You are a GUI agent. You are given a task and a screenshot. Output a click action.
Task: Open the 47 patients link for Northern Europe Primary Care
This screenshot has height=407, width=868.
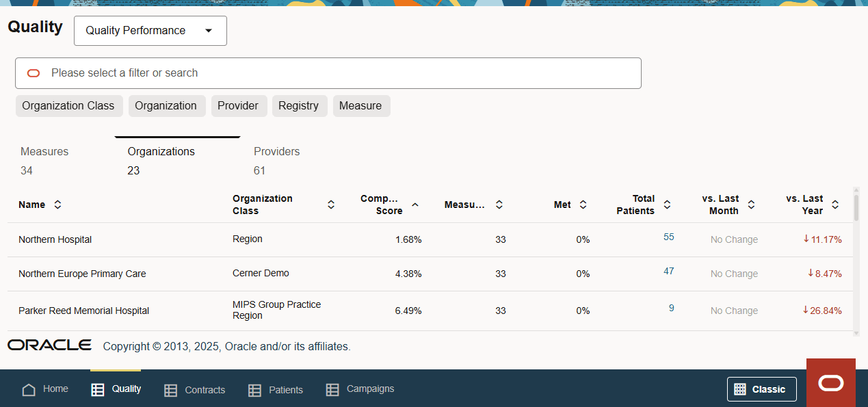pos(668,271)
